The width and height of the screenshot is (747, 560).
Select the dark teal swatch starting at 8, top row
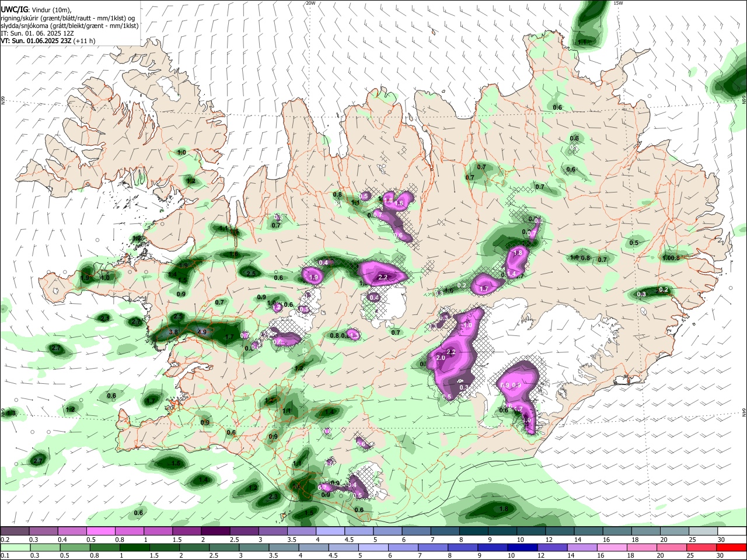tap(473, 531)
